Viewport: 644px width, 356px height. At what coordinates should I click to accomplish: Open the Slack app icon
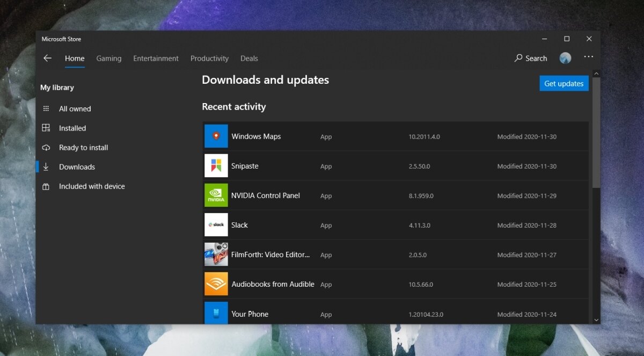(216, 224)
